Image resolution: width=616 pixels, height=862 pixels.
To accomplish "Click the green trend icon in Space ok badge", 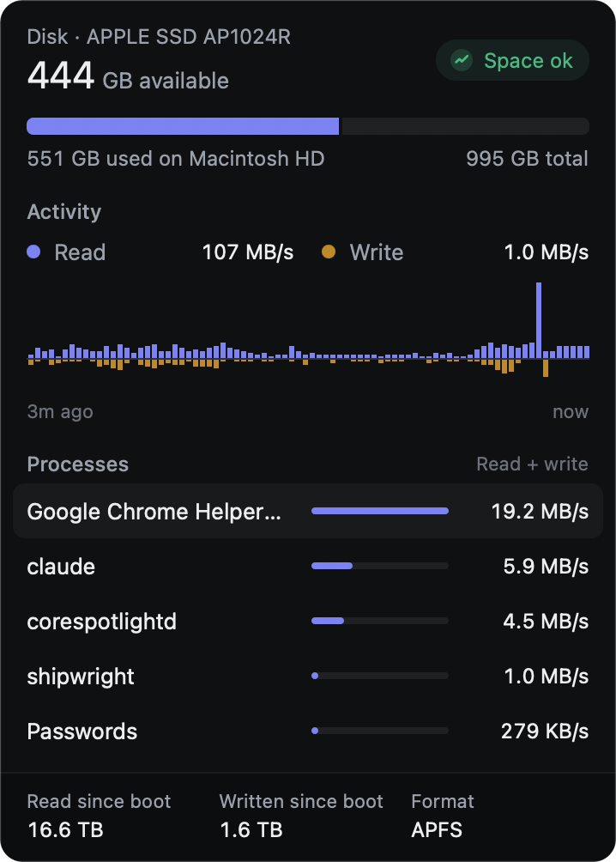I will (x=462, y=60).
